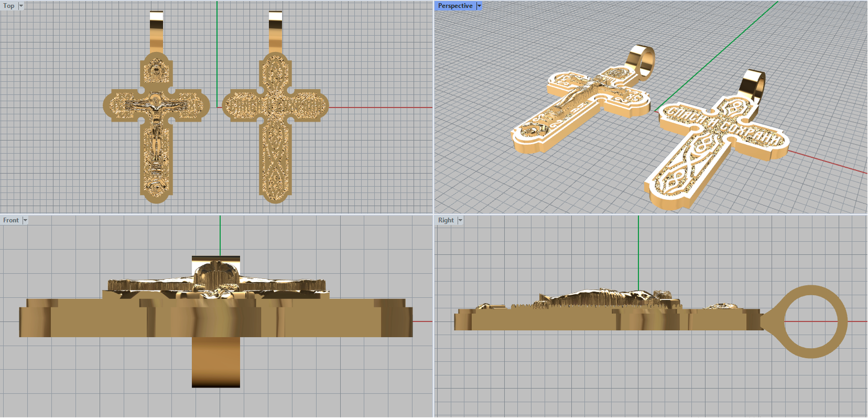This screenshot has height=419, width=868.
Task: Expand the Perspective viewport dropdown menu arrow
Action: [x=479, y=6]
